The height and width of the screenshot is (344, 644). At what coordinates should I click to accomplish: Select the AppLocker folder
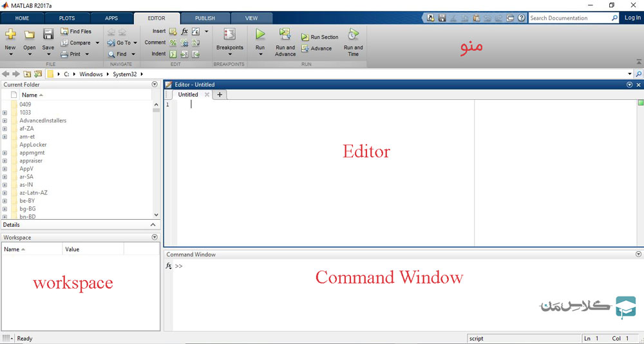33,145
